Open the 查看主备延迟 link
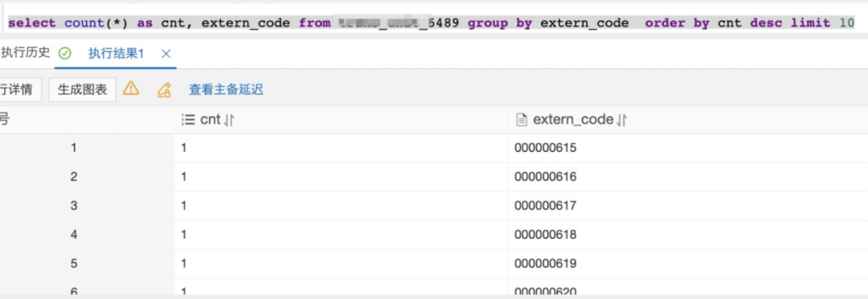Viewport: 868px width, 299px height. coord(226,90)
